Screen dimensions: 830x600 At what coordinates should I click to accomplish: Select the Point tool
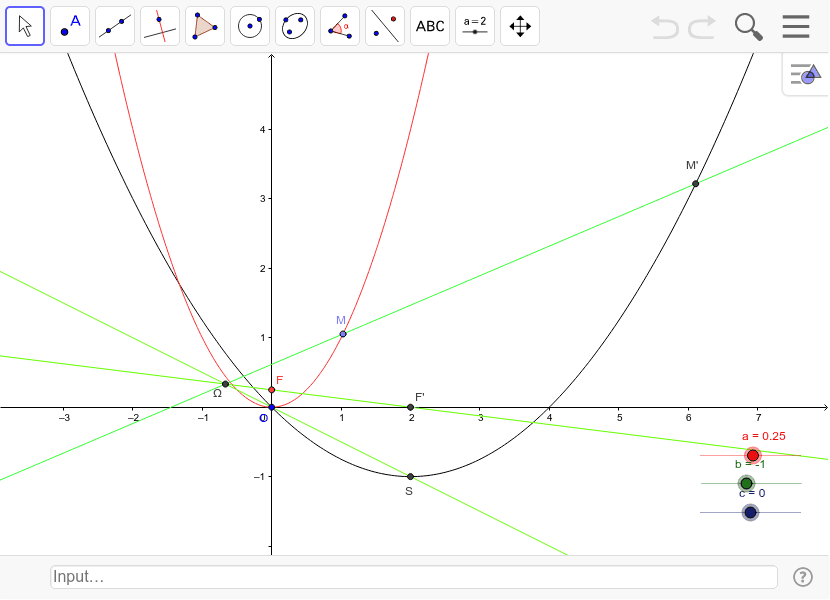70,26
